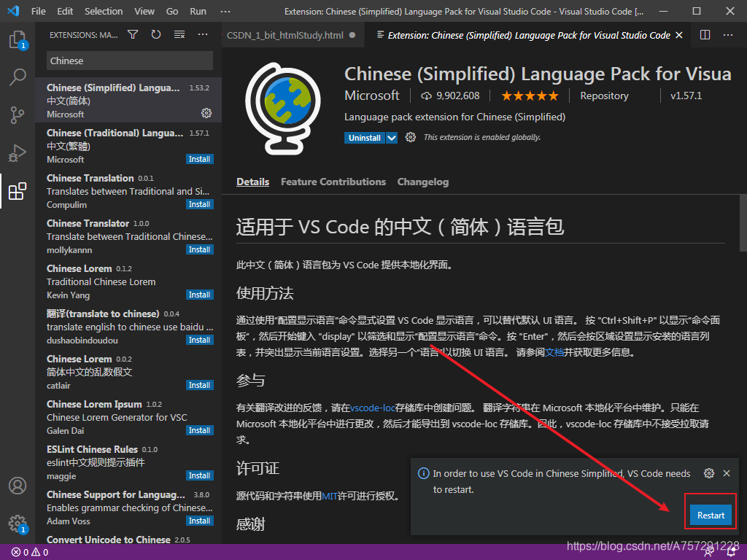Click the five-star rating
Viewport: 747px width, 560px height.
coord(530,96)
